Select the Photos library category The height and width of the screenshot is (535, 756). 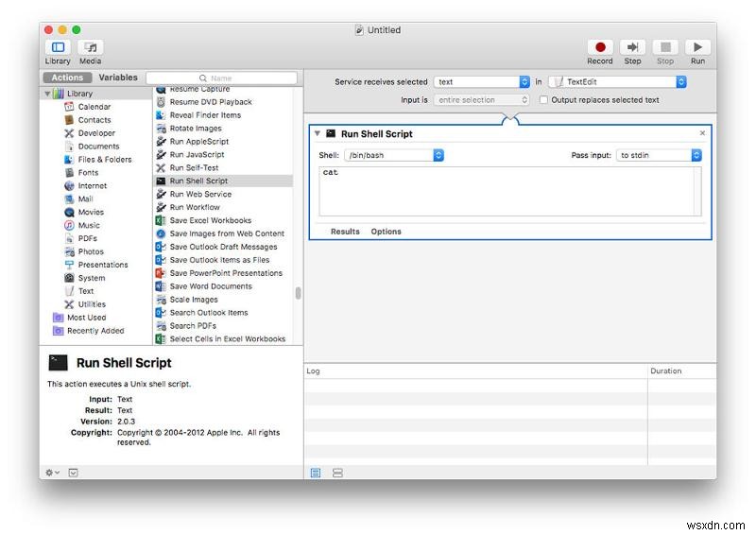91,251
